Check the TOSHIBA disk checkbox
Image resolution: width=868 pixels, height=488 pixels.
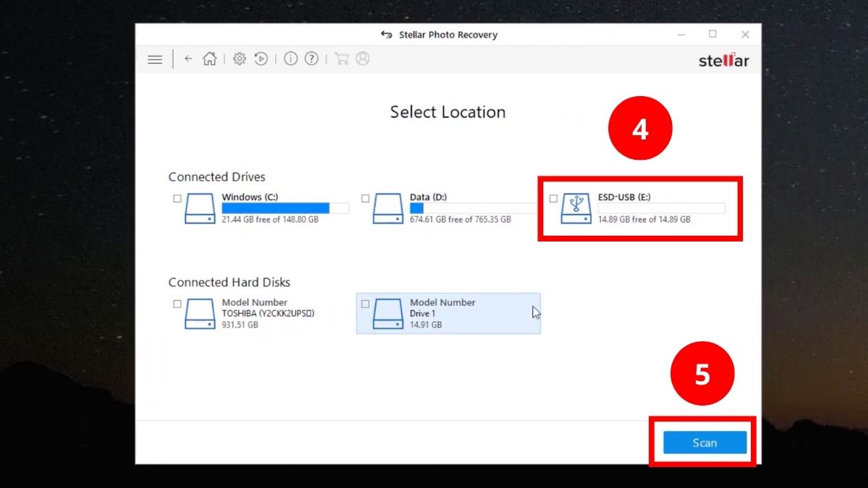point(177,304)
